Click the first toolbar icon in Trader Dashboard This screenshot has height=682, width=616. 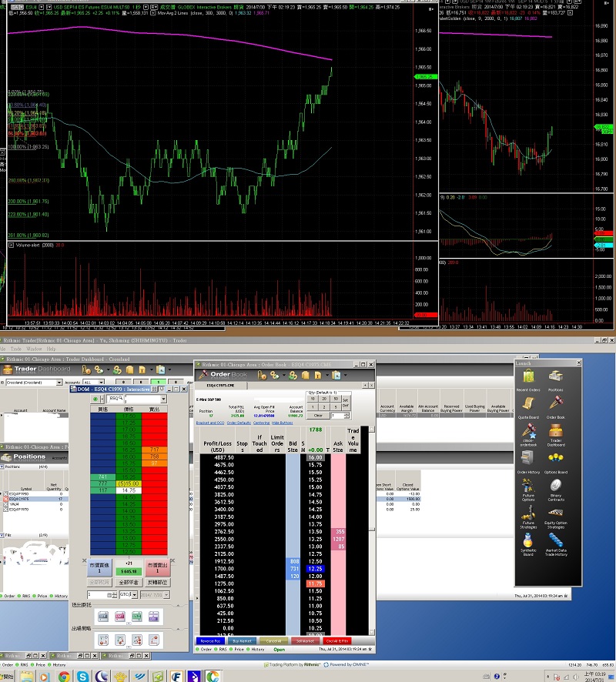coord(86,369)
